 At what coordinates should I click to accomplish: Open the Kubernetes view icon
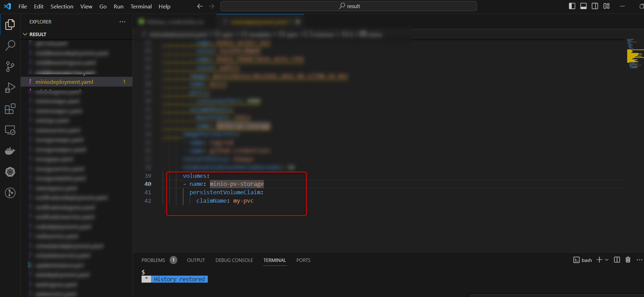pyautogui.click(x=10, y=172)
